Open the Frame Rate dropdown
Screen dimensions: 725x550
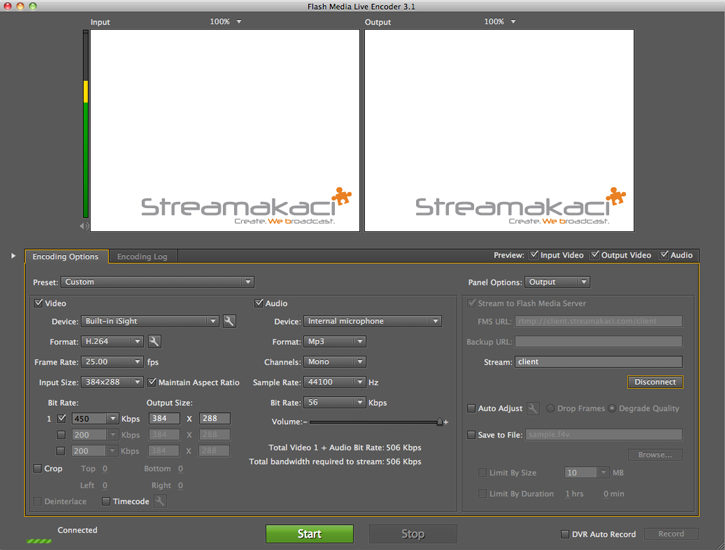click(x=112, y=362)
